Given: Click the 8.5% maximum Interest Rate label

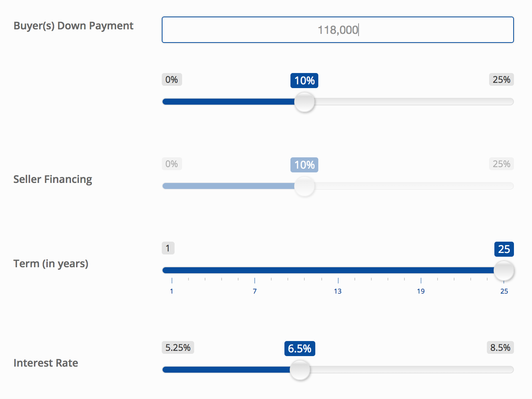Looking at the screenshot, I should pyautogui.click(x=500, y=348).
